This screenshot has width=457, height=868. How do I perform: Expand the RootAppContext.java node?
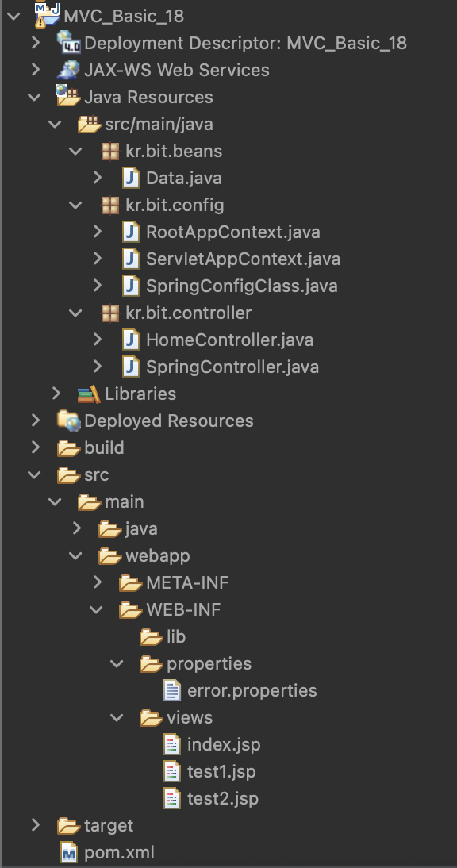98,232
